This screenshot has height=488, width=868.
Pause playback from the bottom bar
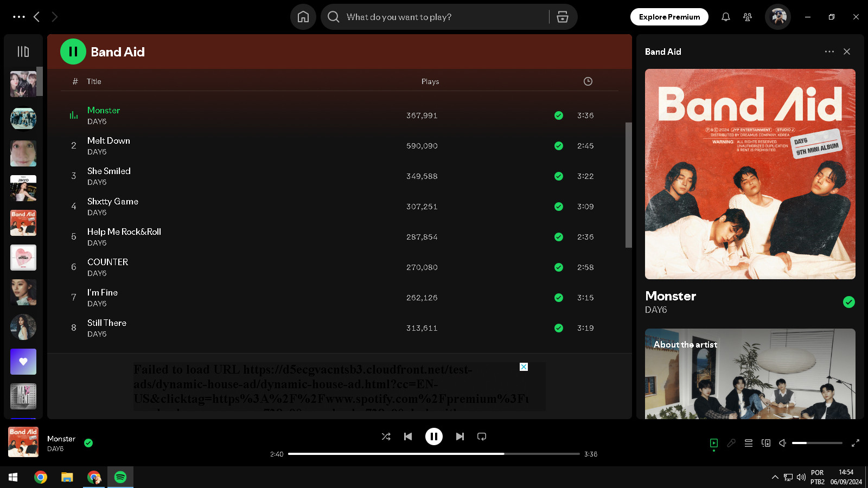click(x=434, y=436)
